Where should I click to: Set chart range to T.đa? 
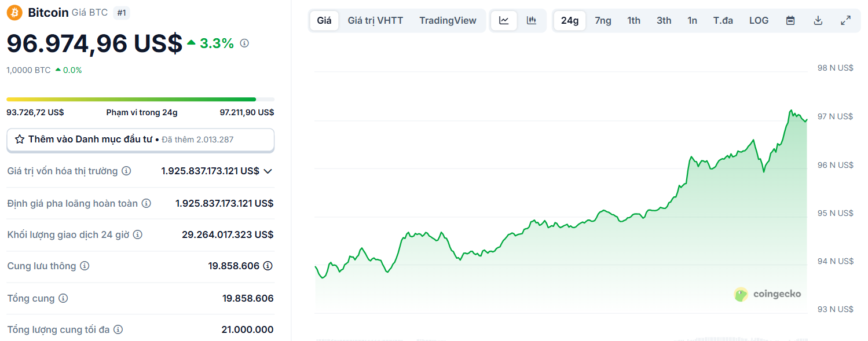pyautogui.click(x=723, y=21)
